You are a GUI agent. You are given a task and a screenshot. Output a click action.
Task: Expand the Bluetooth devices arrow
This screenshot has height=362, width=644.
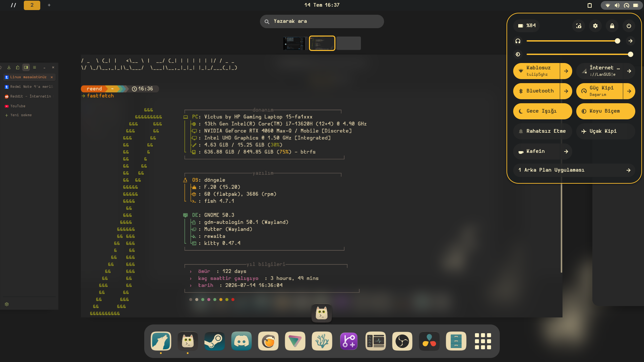click(566, 91)
